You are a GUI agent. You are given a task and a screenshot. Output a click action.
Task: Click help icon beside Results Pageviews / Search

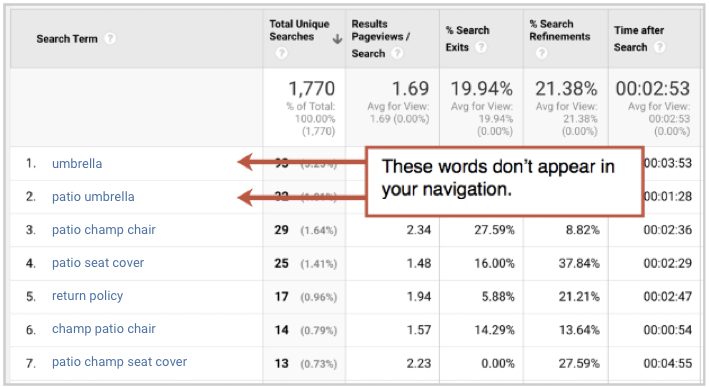[x=397, y=53]
